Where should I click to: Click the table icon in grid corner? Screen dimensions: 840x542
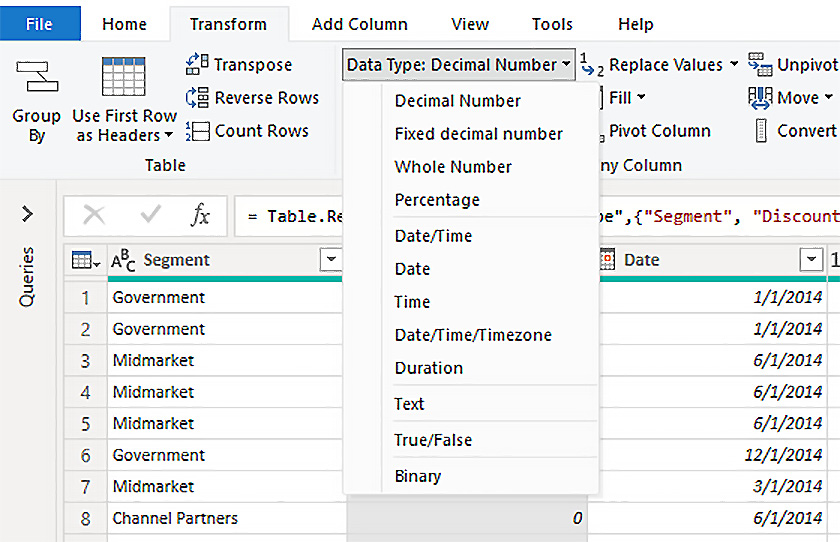pyautogui.click(x=85, y=261)
